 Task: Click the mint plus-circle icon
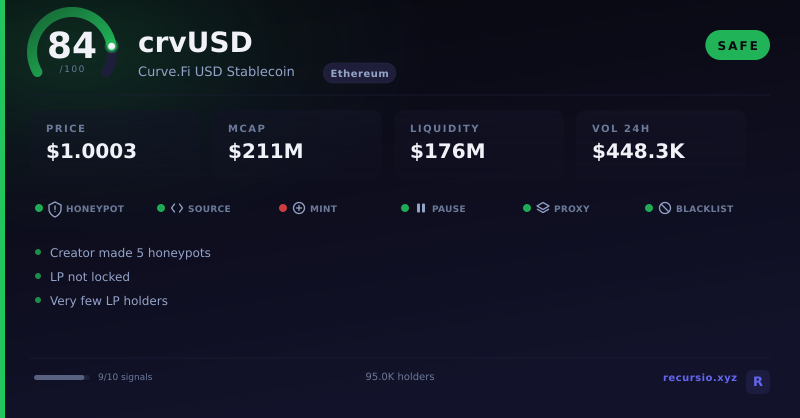coord(299,208)
